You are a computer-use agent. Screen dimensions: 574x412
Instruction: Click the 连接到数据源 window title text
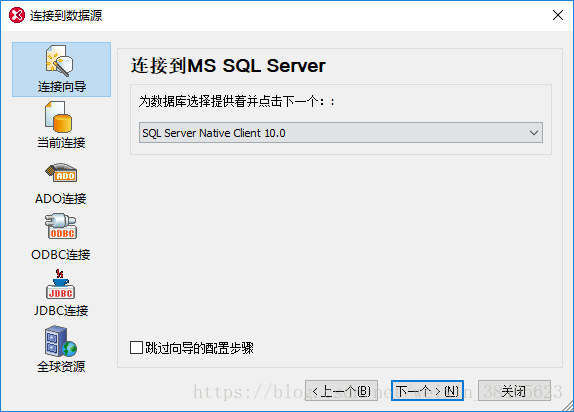(66, 16)
